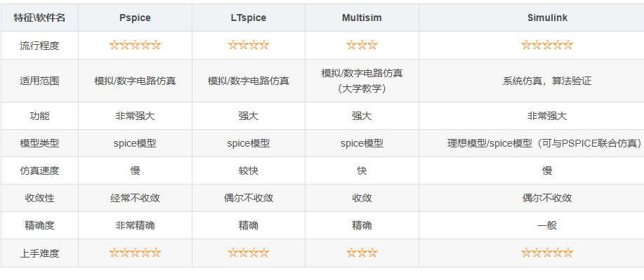Screen dimensions: 644x280
Task: Click the Simulink popularity star rating
Action: 547,45
